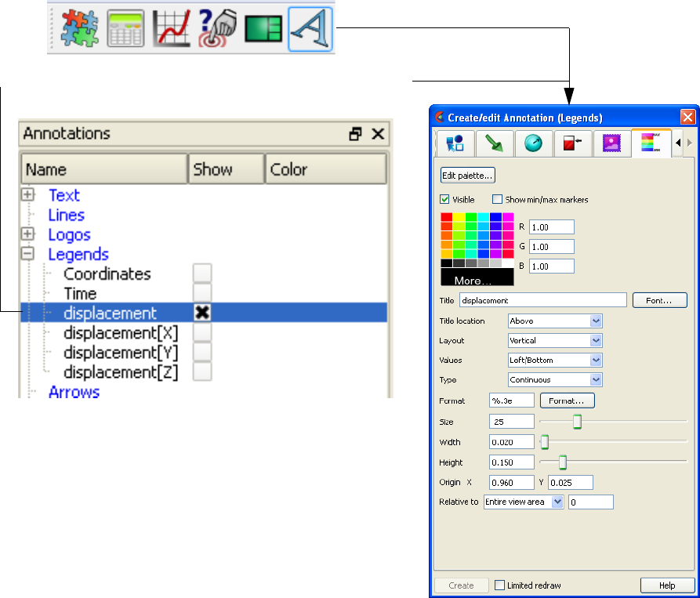700x598 pixels.
Task: Collapse the Legends tree node
Action: (27, 253)
